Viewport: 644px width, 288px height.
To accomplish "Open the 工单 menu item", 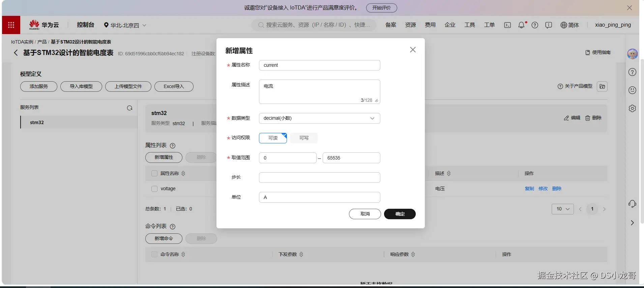I will [x=489, y=25].
